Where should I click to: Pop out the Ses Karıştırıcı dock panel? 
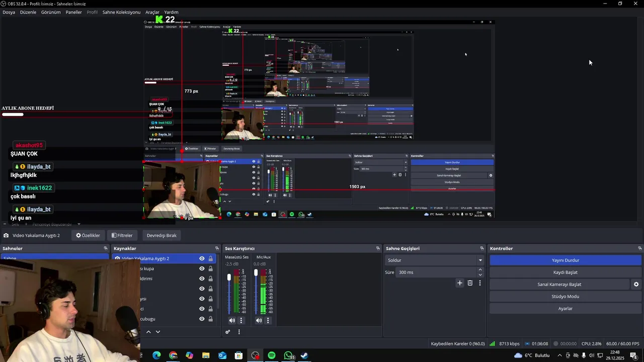coord(378,248)
